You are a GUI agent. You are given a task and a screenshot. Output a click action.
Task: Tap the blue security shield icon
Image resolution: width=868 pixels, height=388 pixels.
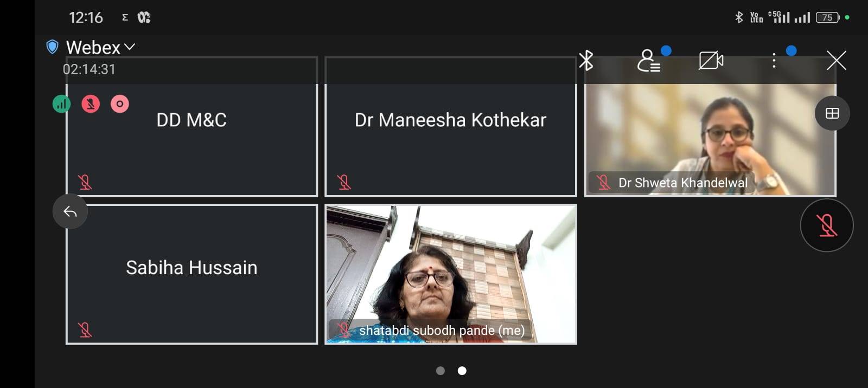pyautogui.click(x=52, y=47)
